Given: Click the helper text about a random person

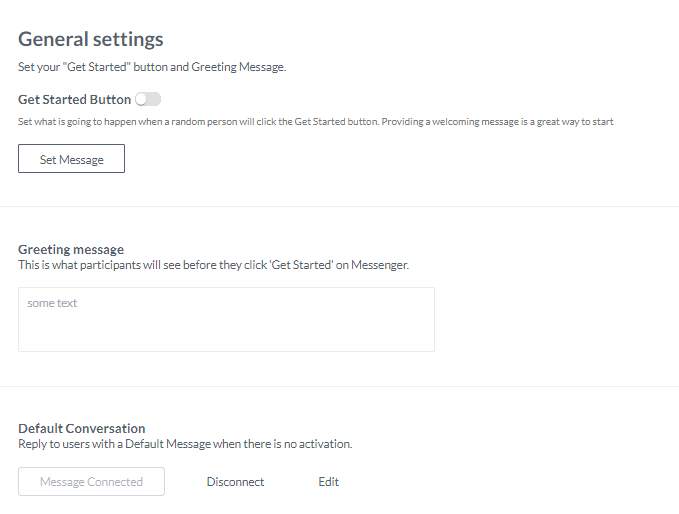Looking at the screenshot, I should [315, 122].
